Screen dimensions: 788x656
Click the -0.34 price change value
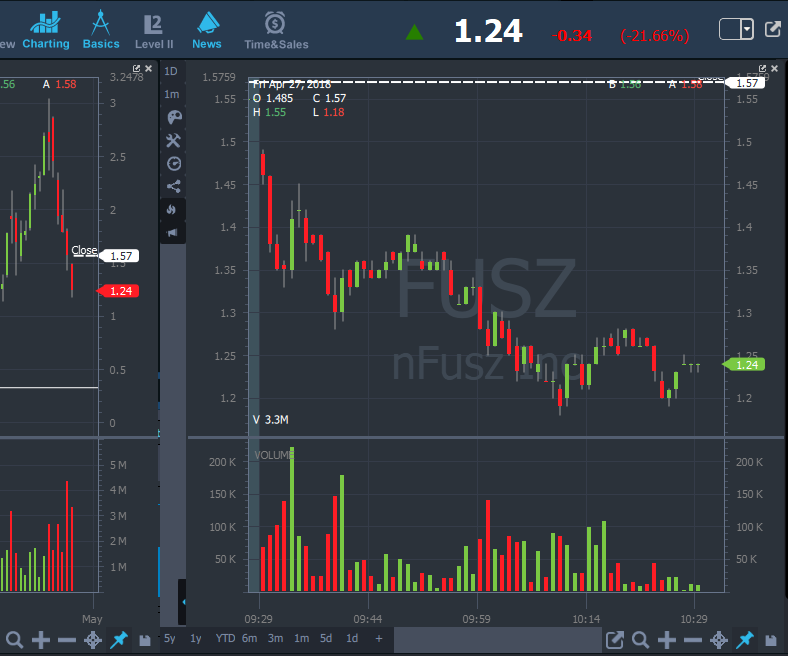(572, 36)
